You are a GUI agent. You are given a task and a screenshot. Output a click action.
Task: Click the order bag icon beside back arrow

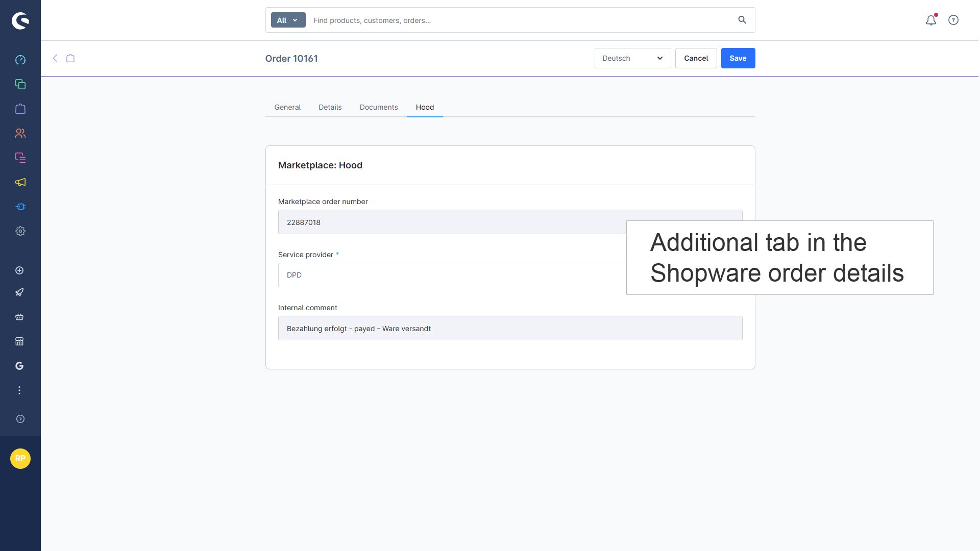click(70, 58)
